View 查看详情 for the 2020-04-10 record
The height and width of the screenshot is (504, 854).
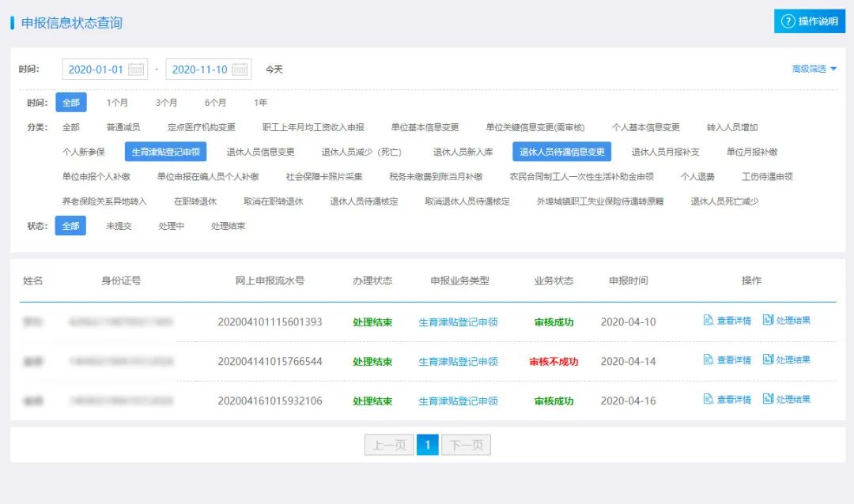point(727,321)
